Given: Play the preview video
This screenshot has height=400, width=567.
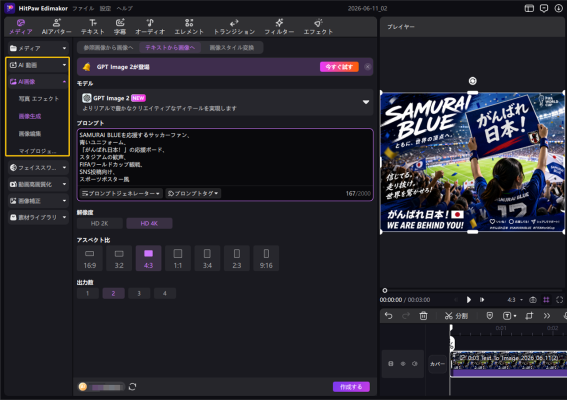Looking at the screenshot, I should click(x=469, y=300).
